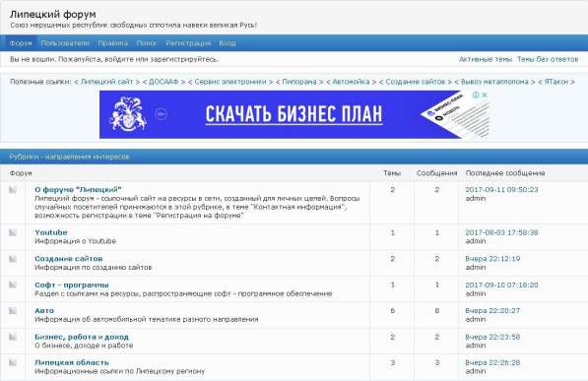
Task: Open last post dated 2017-08-03 17:58:38
Action: [x=501, y=232]
